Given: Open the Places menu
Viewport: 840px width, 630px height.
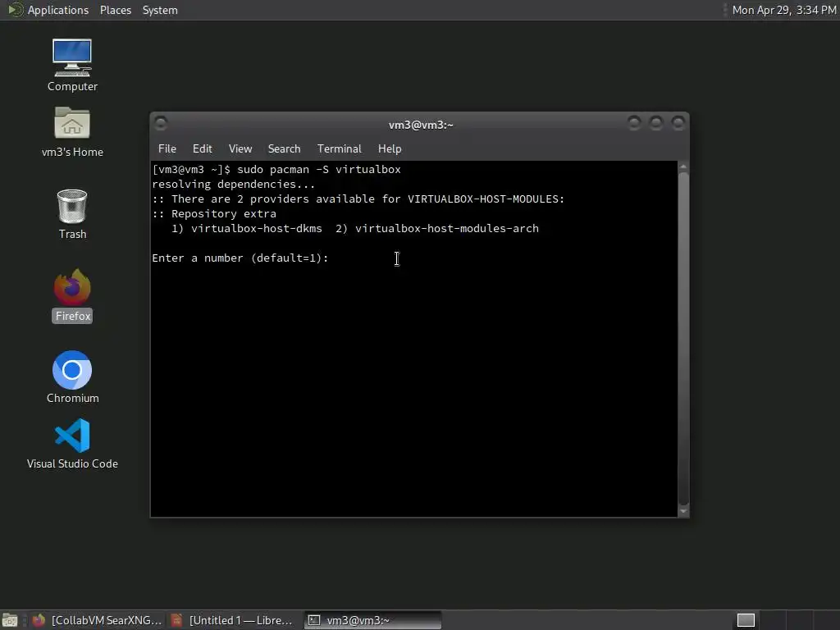Looking at the screenshot, I should pos(116,10).
